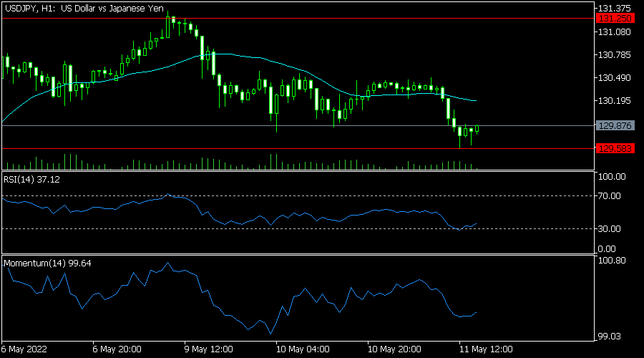Click the '11 May 12:00' time label
The image size is (644, 358).
(486, 349)
